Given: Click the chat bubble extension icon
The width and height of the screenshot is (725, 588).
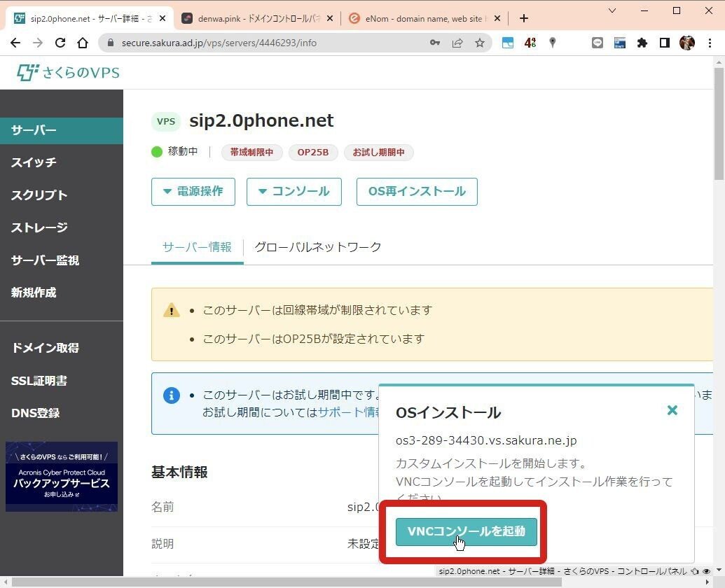Looking at the screenshot, I should point(598,43).
